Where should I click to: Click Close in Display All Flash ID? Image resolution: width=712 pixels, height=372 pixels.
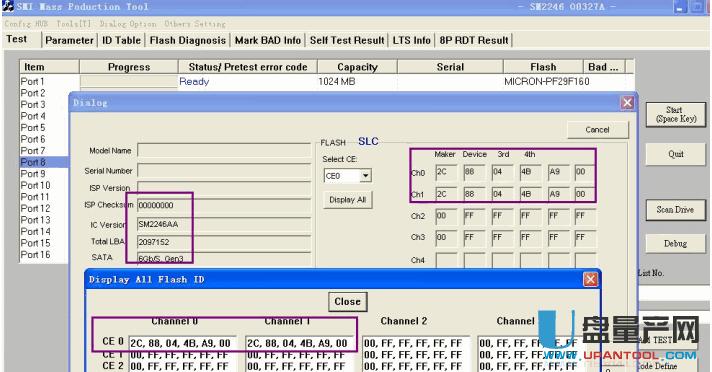(x=347, y=302)
